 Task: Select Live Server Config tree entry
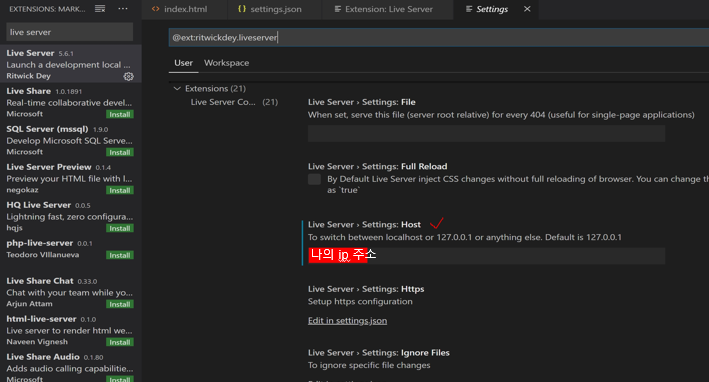tap(234, 102)
